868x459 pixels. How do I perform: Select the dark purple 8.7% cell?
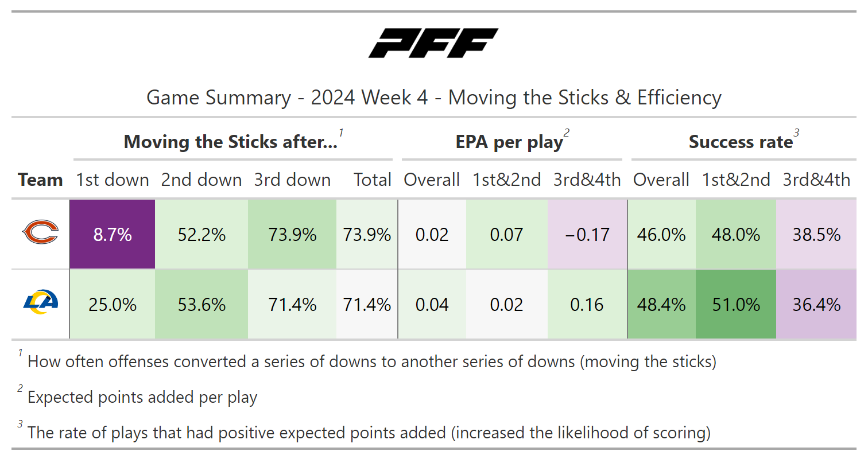point(113,234)
